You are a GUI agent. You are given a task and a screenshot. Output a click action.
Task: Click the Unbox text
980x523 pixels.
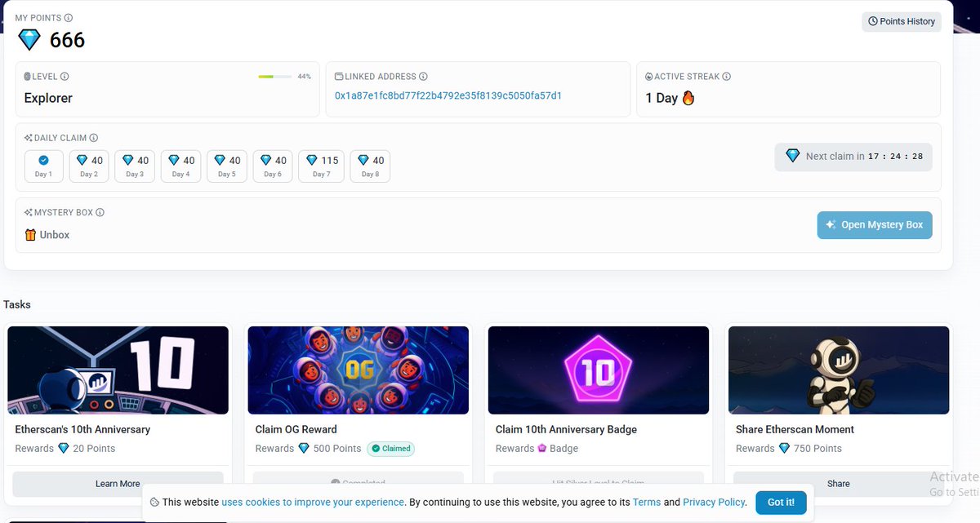click(x=55, y=235)
